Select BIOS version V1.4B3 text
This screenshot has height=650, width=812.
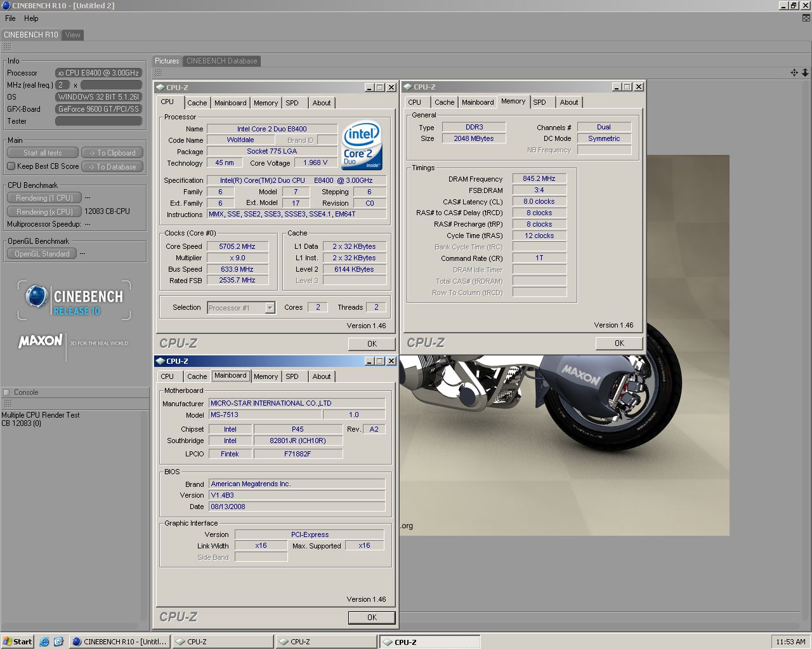297,495
